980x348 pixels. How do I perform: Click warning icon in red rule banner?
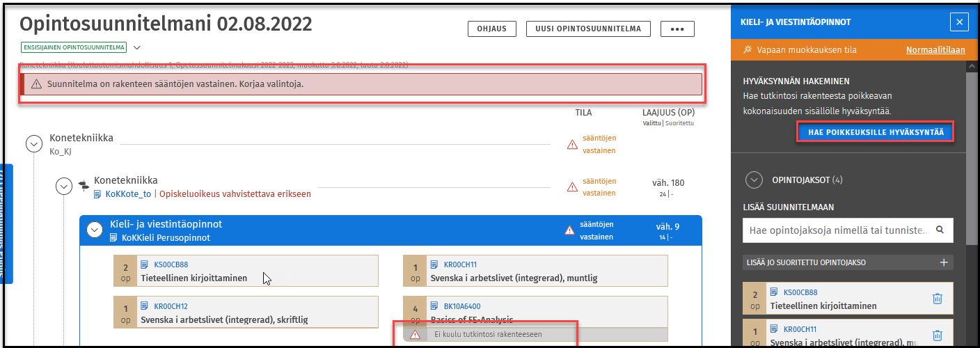(36, 84)
